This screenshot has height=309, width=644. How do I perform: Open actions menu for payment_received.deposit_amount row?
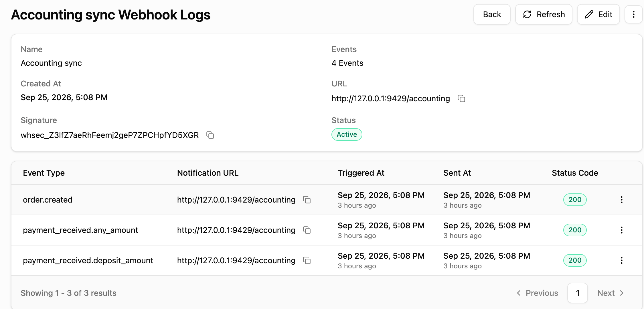(x=621, y=260)
